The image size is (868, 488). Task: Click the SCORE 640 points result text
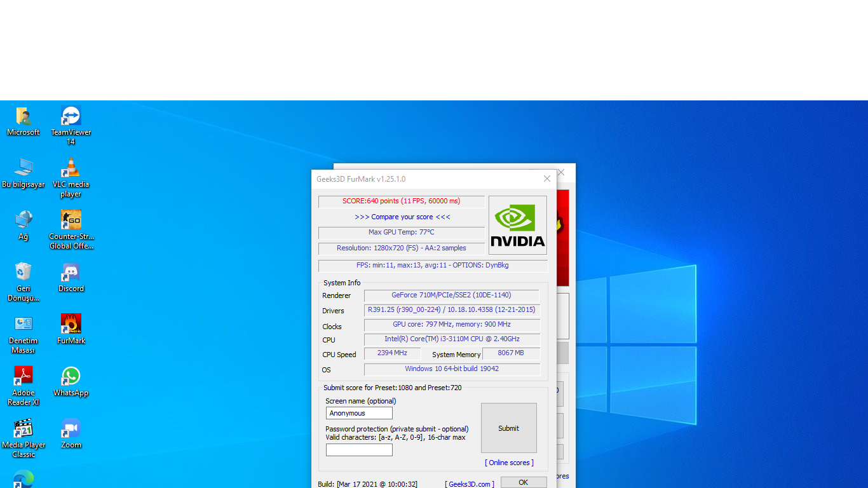pos(402,201)
